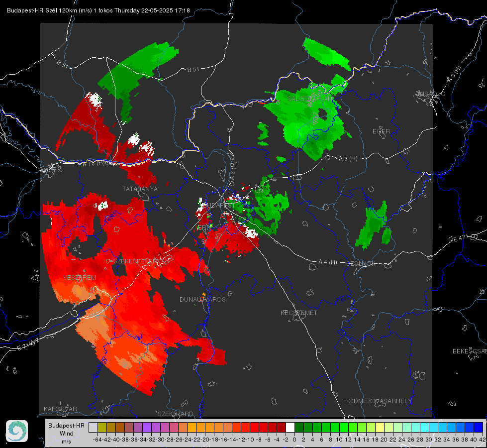Select the yellow legend swatch between 18 and 20
Screen dimensions: 487x448
pos(380,427)
